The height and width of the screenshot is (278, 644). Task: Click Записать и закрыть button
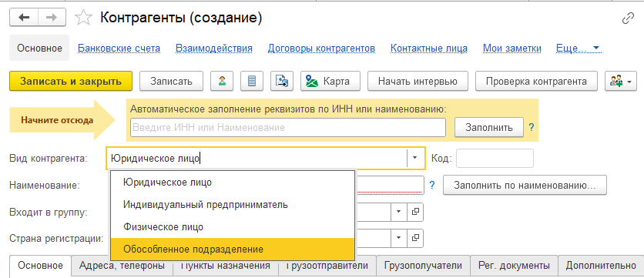tap(71, 82)
